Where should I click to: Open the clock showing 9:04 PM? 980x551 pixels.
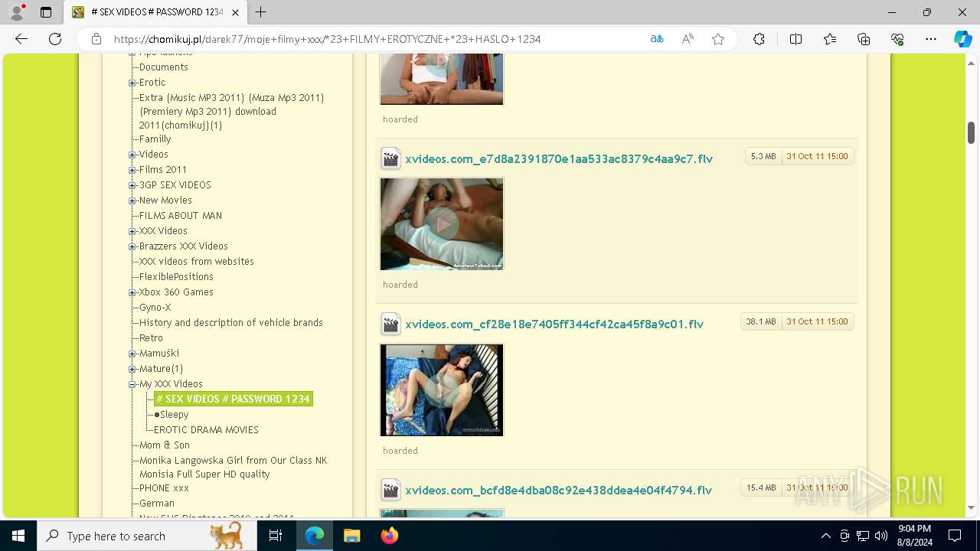[914, 536]
